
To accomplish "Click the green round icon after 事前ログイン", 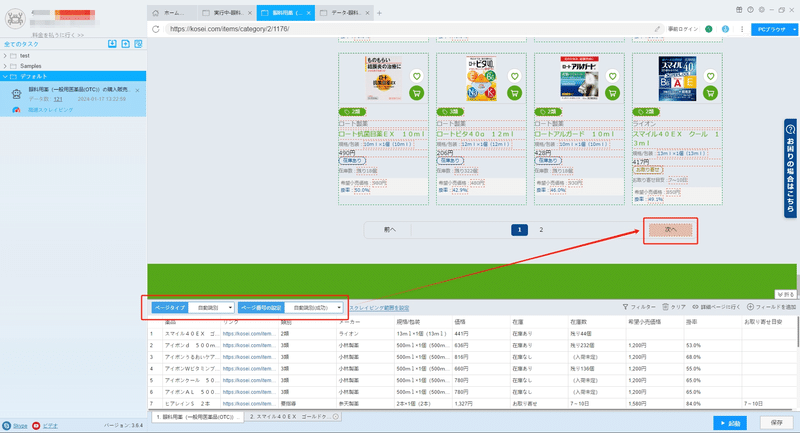I will [709, 29].
